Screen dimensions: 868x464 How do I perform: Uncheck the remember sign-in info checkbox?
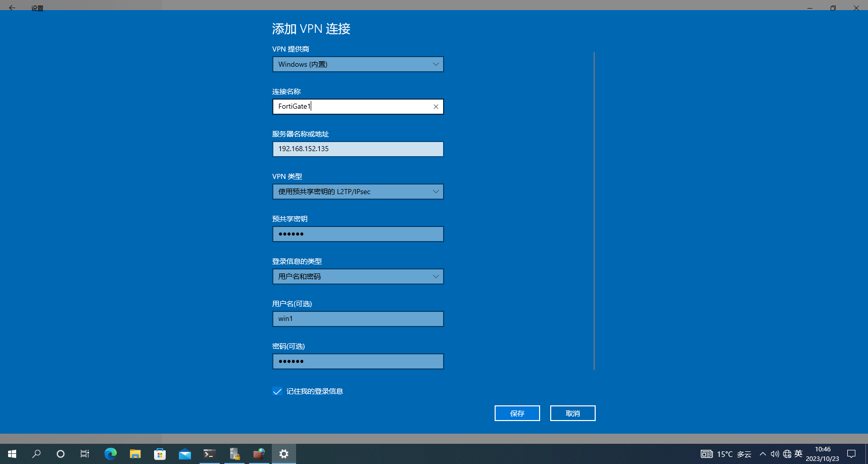(277, 391)
